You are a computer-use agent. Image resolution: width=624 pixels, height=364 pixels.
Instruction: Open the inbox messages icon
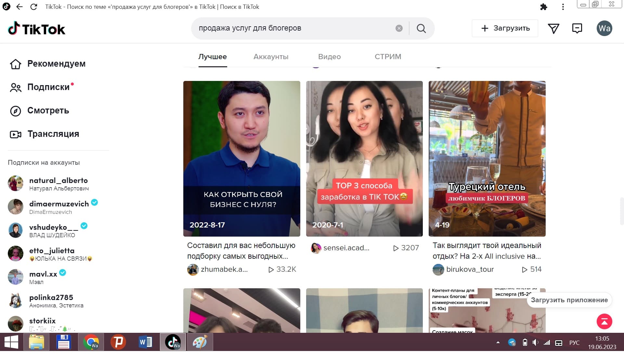[x=577, y=28]
